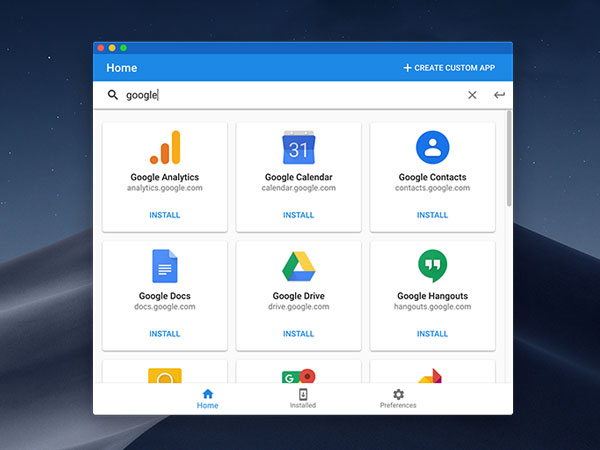Click the calendar.google.com text
This screenshot has height=450, width=600.
pos(298,188)
